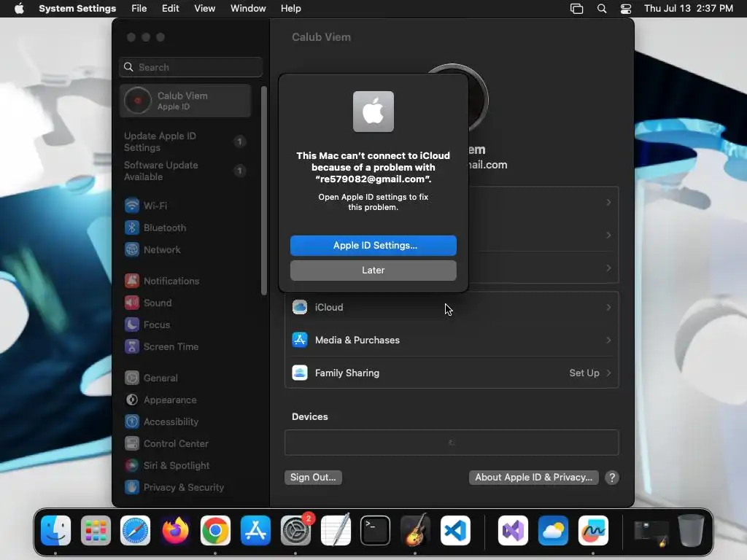Open Software Update Available item
Screen dimensions: 747x560
click(x=186, y=171)
